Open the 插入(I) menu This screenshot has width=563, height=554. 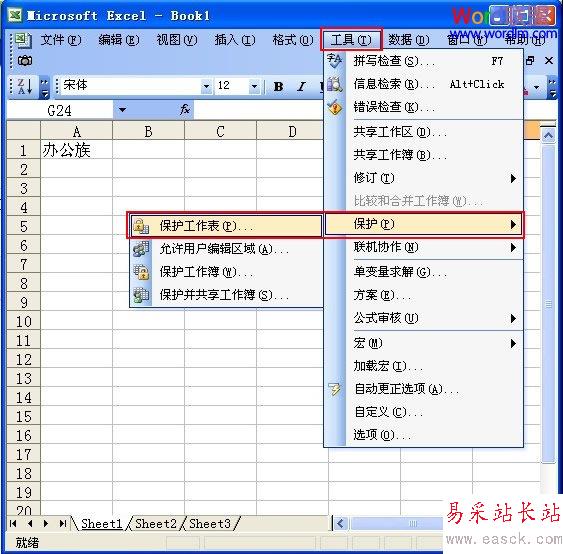(235, 39)
